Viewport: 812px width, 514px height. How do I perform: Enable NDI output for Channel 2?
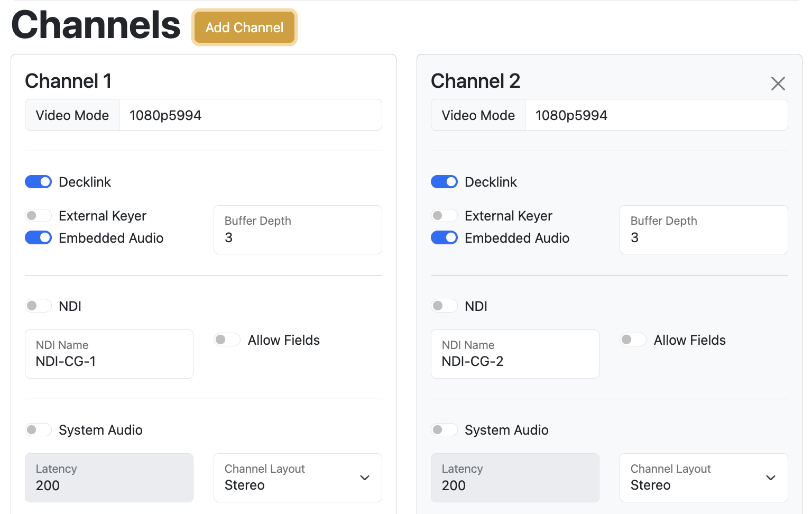pos(444,306)
